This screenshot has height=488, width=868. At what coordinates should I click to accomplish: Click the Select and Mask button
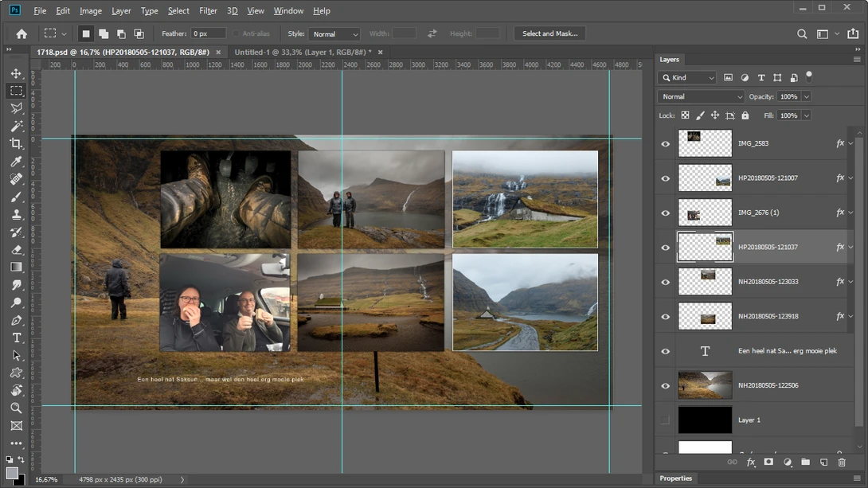[549, 33]
